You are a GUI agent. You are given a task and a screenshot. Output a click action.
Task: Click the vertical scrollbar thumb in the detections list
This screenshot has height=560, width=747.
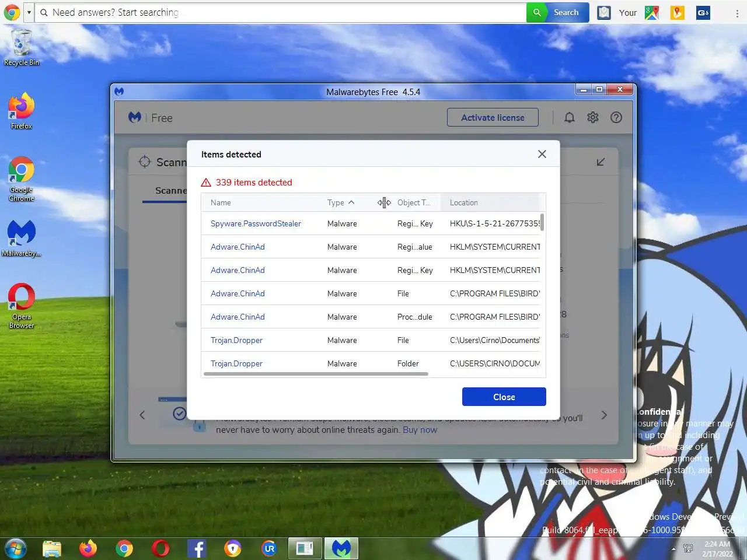pos(542,222)
